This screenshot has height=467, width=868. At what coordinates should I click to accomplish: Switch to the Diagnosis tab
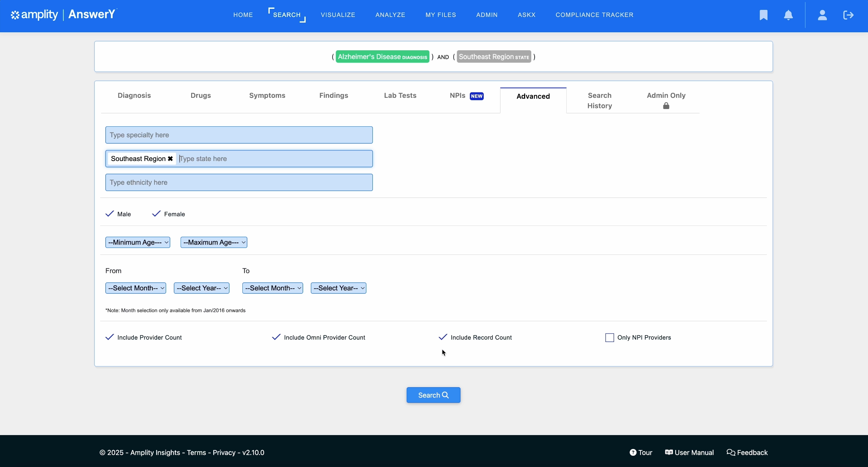pyautogui.click(x=134, y=95)
